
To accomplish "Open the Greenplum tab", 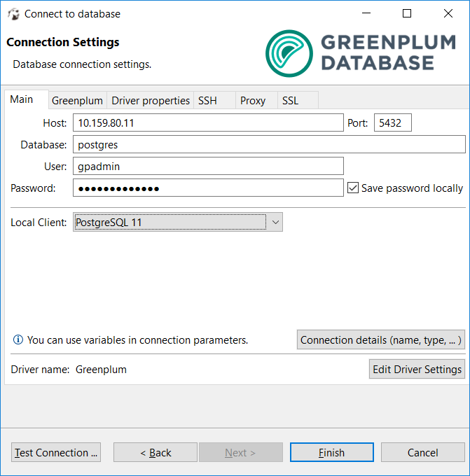I will (x=77, y=101).
